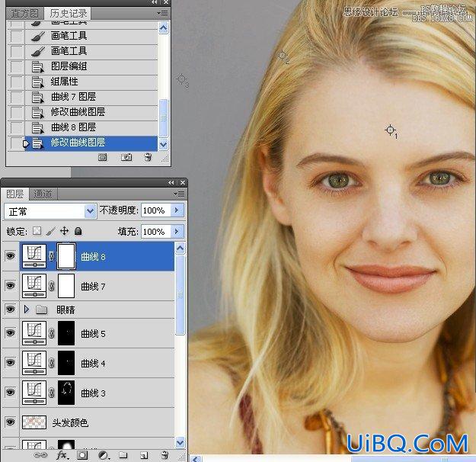
Task: Click the 曲线 8 curves adjustment thumbnail
Action: (x=34, y=256)
